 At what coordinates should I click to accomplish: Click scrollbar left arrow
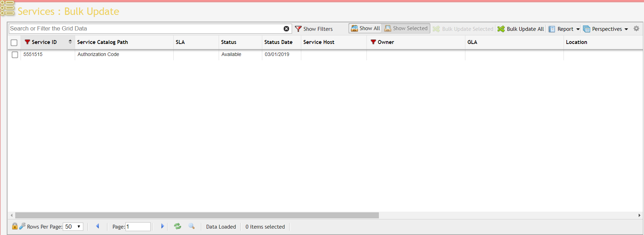(x=12, y=215)
